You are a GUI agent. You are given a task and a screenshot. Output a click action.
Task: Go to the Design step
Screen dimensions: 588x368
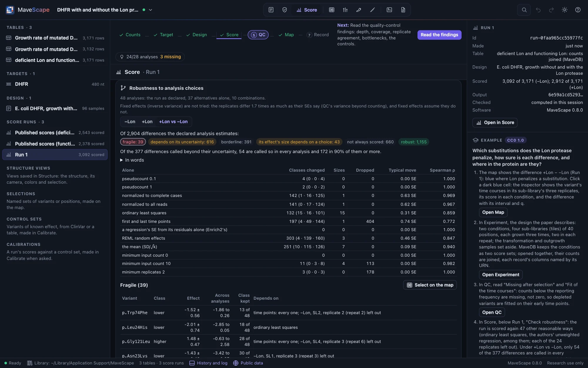196,35
